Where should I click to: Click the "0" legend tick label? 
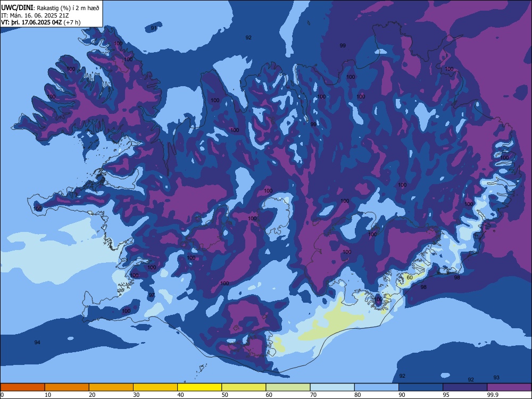2,395
